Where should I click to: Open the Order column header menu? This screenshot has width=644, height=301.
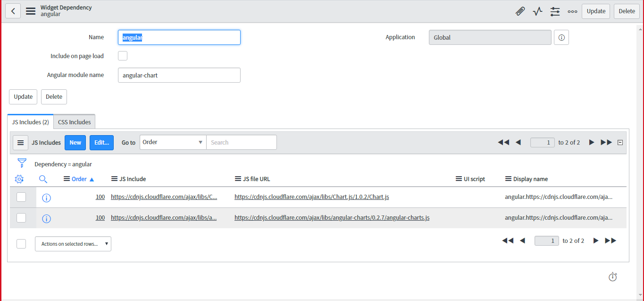(x=66, y=179)
